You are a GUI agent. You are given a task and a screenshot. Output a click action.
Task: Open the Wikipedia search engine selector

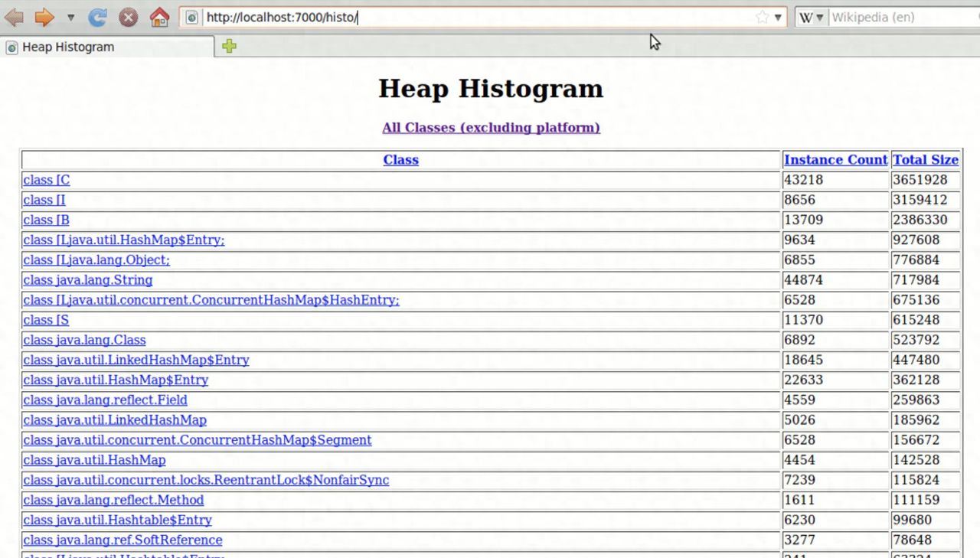pos(812,17)
